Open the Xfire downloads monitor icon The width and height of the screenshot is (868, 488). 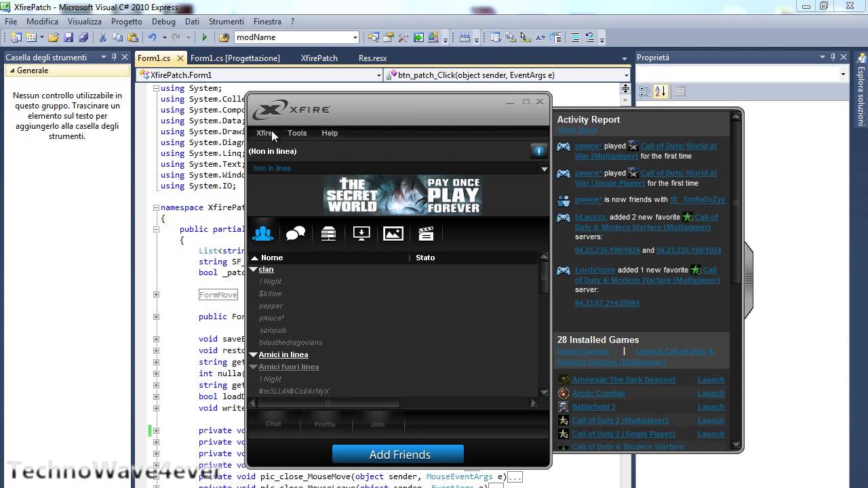361,234
